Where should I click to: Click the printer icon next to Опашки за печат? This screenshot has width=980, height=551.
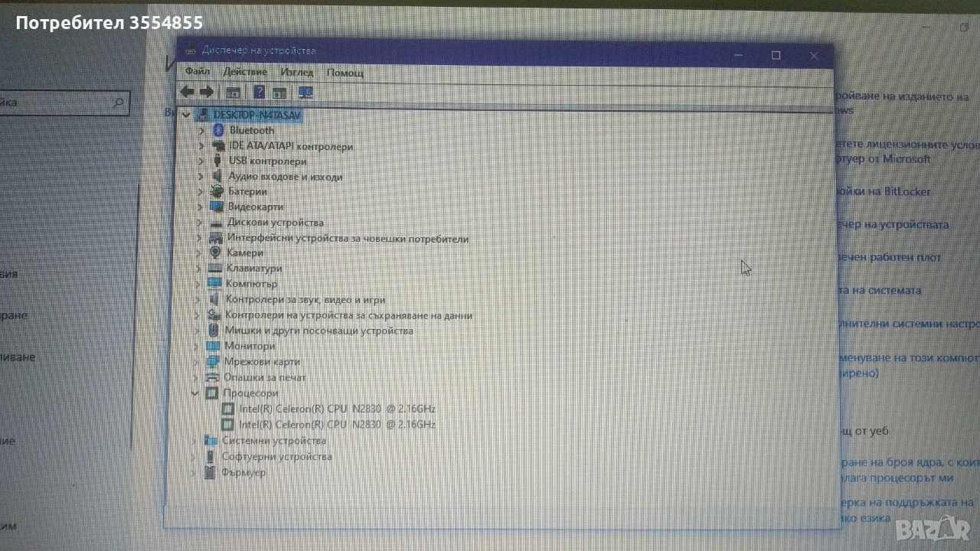tap(213, 377)
